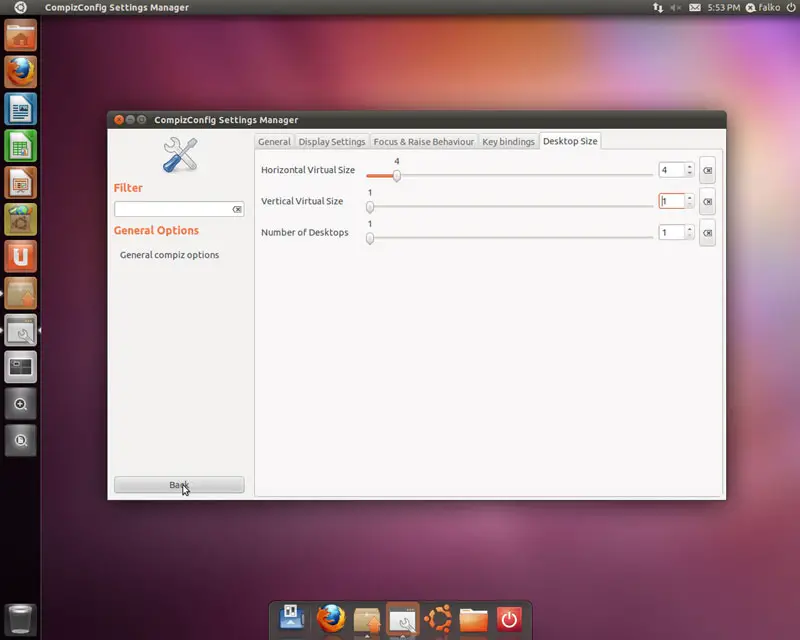Click the Vertical Virtual Size slider handle
The height and width of the screenshot is (640, 800).
pyautogui.click(x=370, y=207)
